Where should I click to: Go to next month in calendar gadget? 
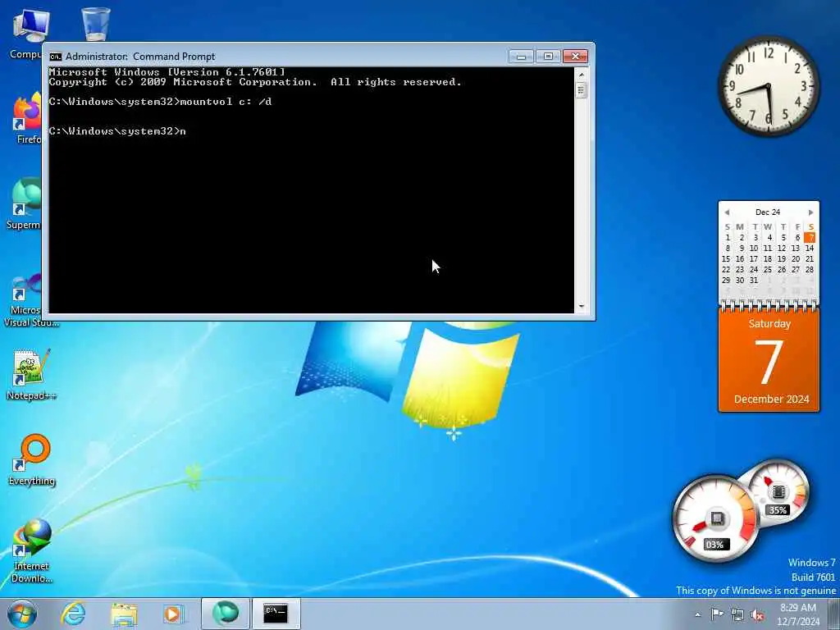pyautogui.click(x=811, y=212)
